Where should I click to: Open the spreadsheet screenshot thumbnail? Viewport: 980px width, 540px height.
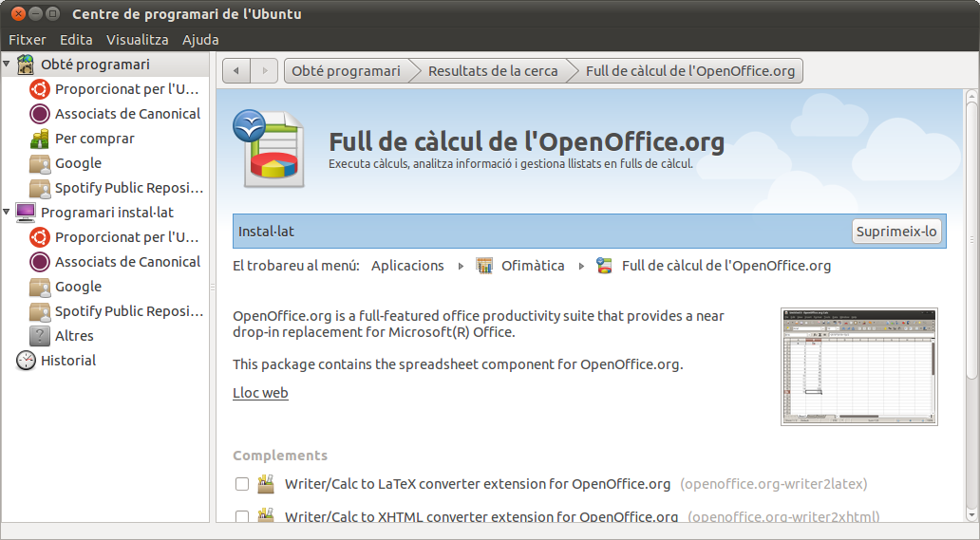point(858,365)
